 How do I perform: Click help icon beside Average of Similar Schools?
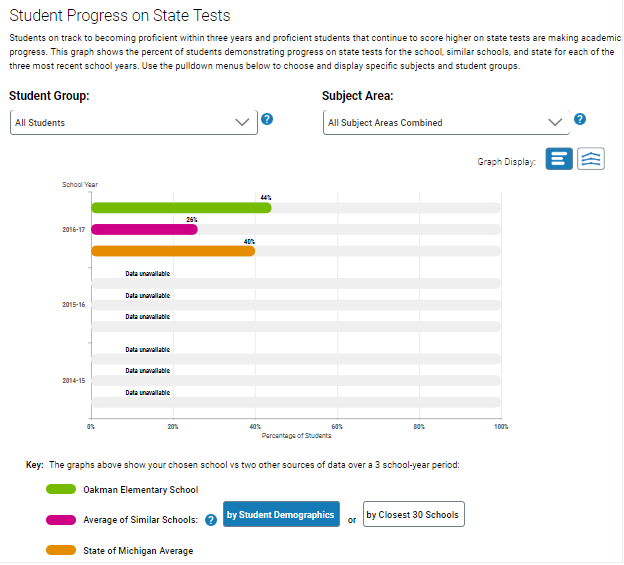(x=211, y=519)
